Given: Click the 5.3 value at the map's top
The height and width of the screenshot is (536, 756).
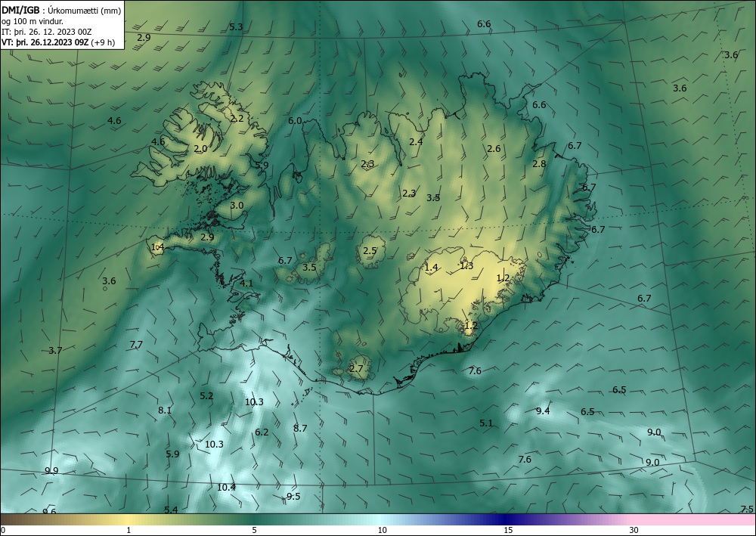Looking at the screenshot, I should [236, 27].
